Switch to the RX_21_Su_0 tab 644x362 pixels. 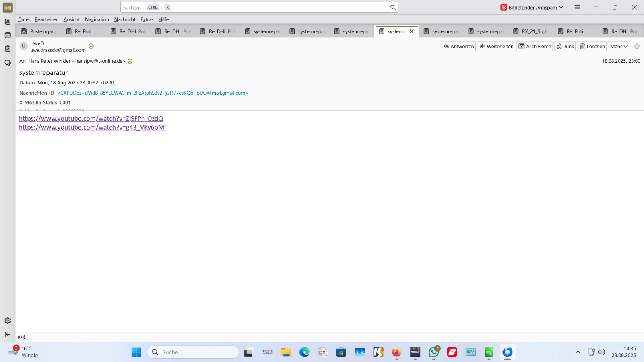tap(531, 31)
